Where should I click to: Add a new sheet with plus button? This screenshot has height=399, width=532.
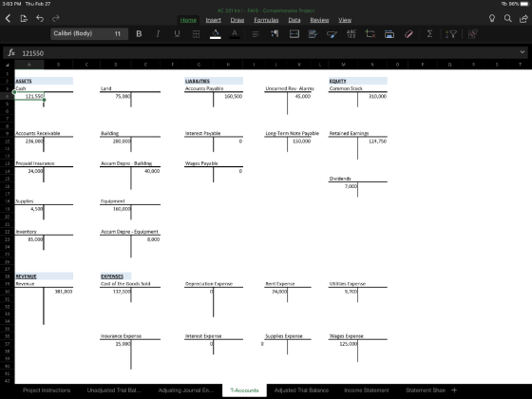tap(454, 390)
